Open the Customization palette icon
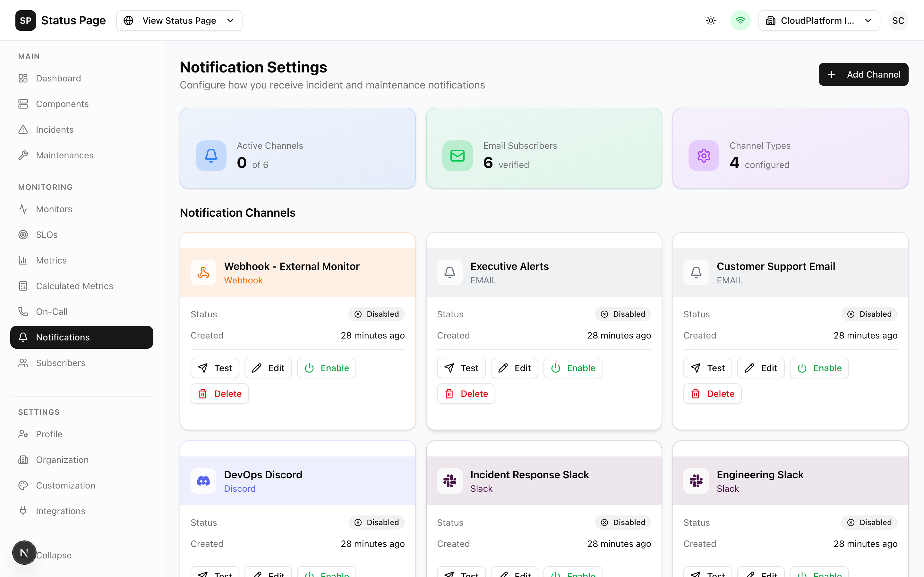This screenshot has height=577, width=924. coord(23,485)
